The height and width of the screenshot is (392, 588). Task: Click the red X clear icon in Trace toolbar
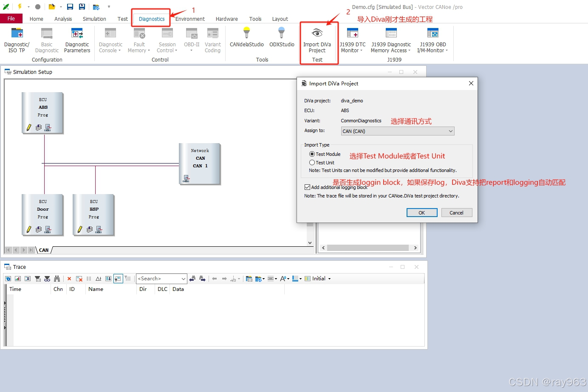[69, 279]
